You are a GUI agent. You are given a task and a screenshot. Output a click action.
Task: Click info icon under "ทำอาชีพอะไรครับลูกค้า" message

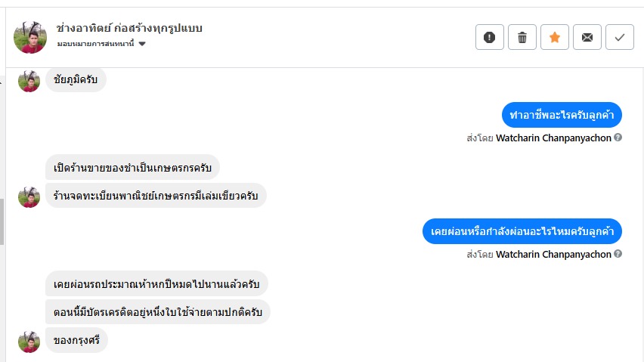point(618,138)
